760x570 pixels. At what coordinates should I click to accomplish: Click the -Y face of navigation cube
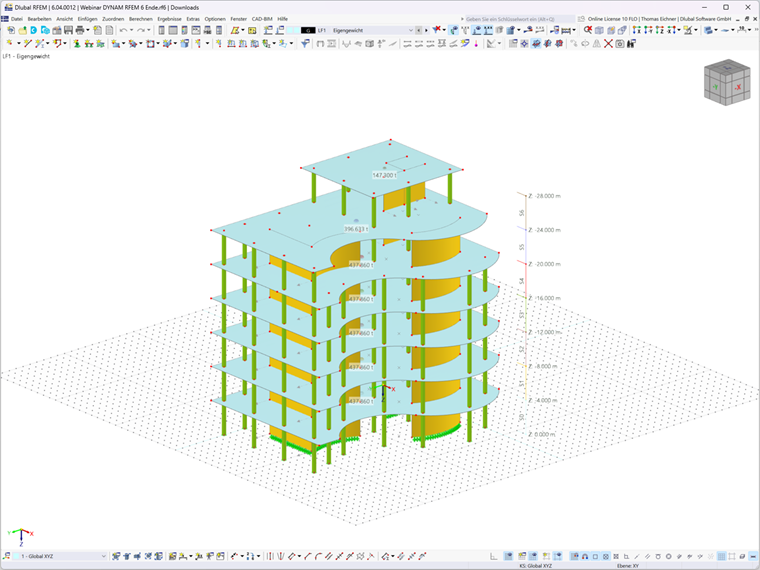pyautogui.click(x=715, y=87)
